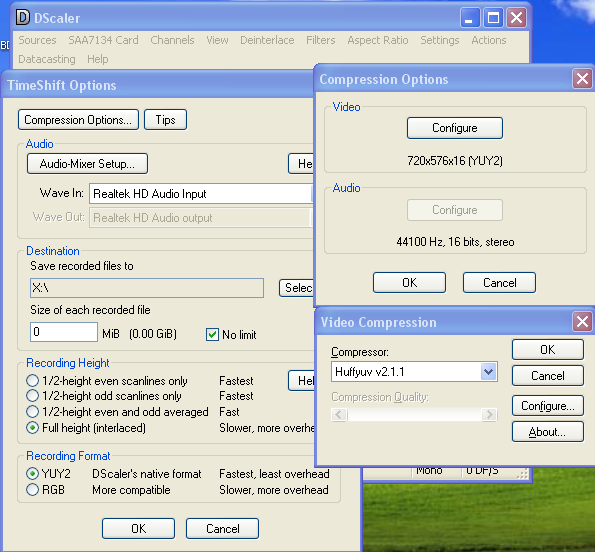Screen dimensions: 595x552
Task: Click the 0 DF/S status bar entry
Action: [482, 471]
